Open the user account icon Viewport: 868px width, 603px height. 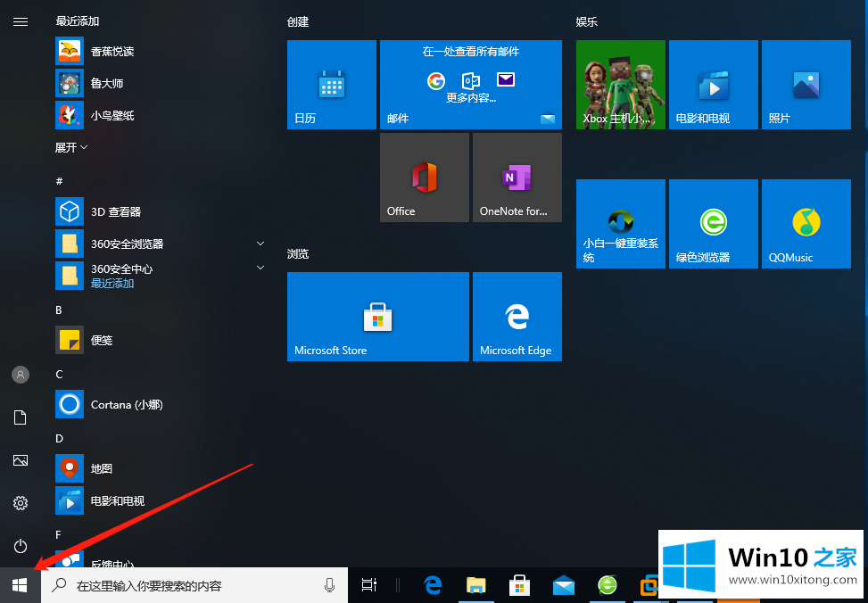(x=21, y=375)
